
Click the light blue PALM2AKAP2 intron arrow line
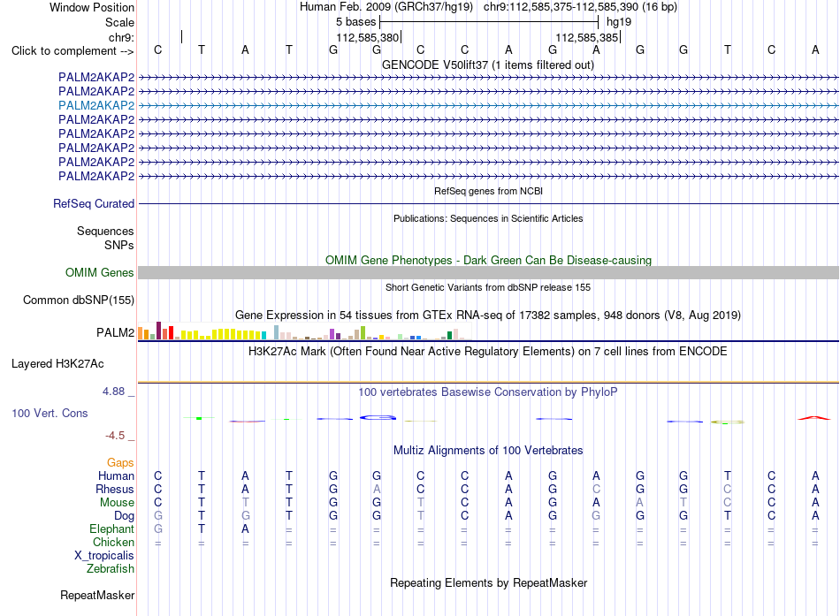tap(488, 105)
